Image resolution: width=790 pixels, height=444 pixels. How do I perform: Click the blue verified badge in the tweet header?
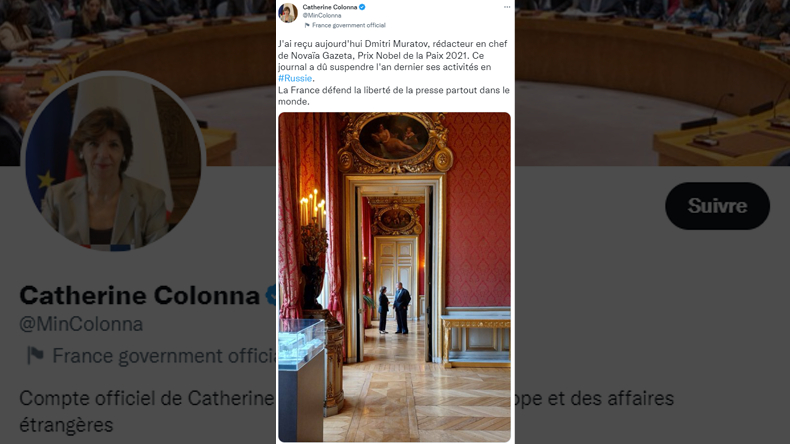click(x=362, y=7)
